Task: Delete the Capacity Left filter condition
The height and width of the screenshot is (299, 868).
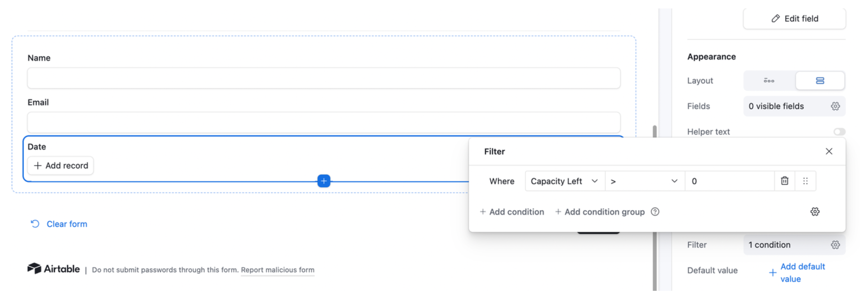Action: point(785,181)
